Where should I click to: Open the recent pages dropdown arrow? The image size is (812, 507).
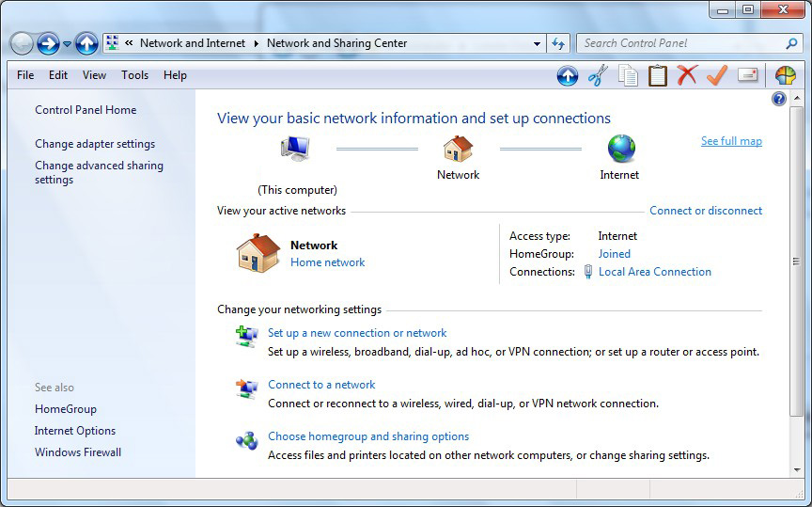pyautogui.click(x=67, y=44)
